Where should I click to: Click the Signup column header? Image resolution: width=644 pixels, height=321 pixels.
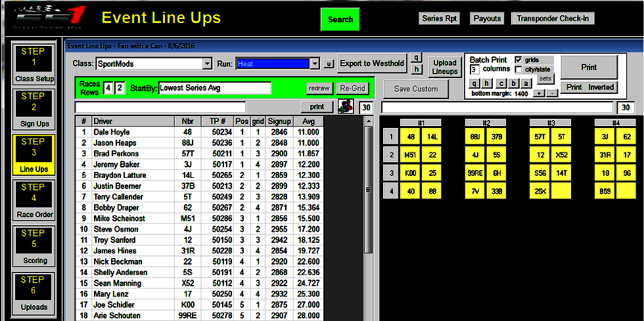(279, 121)
